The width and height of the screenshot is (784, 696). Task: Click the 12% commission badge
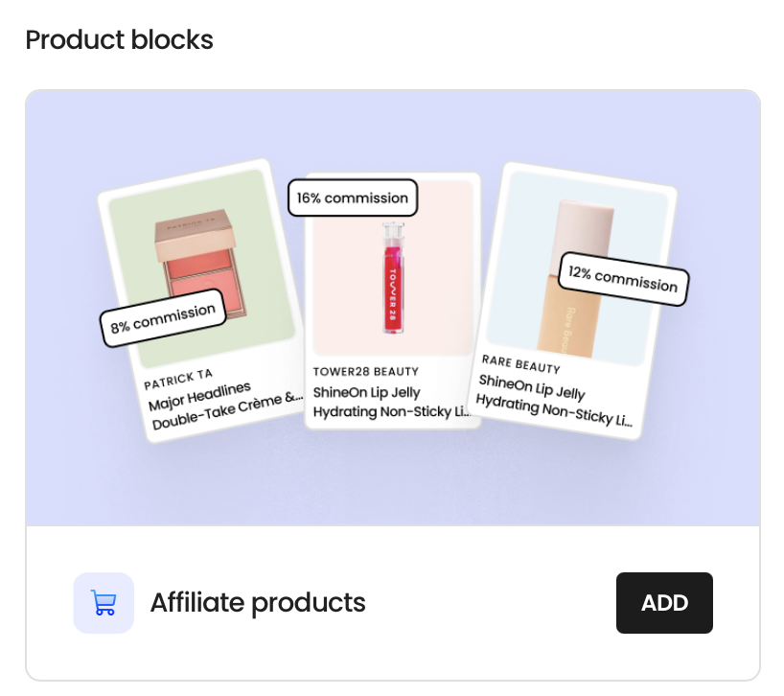coord(624,279)
